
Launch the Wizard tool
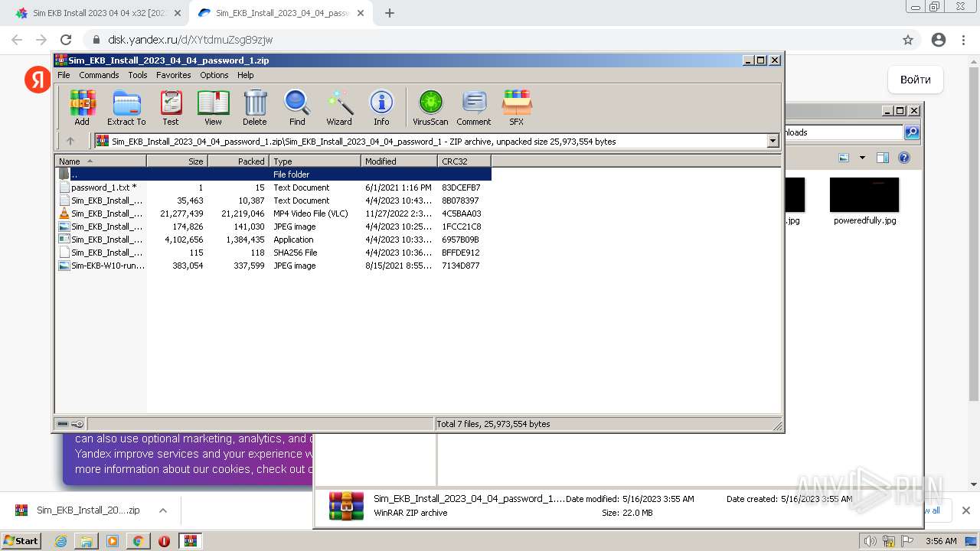pos(339,107)
